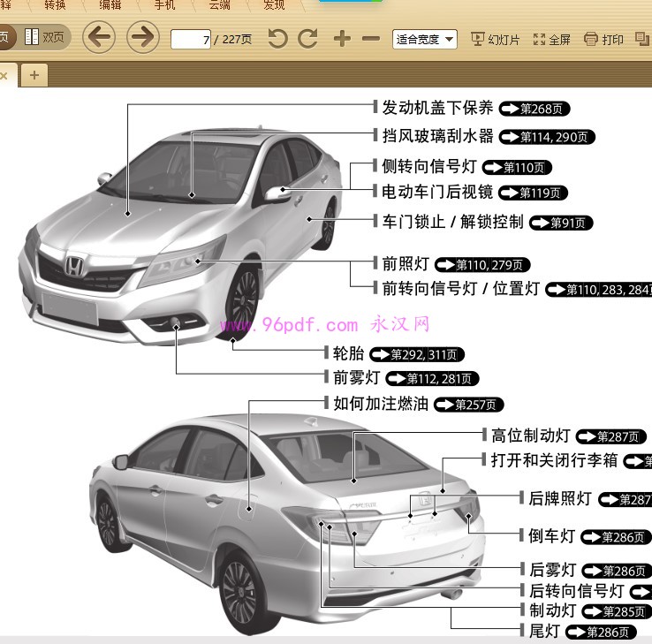Open page link next to 倒车灯
The height and width of the screenshot is (644, 652).
617,537
